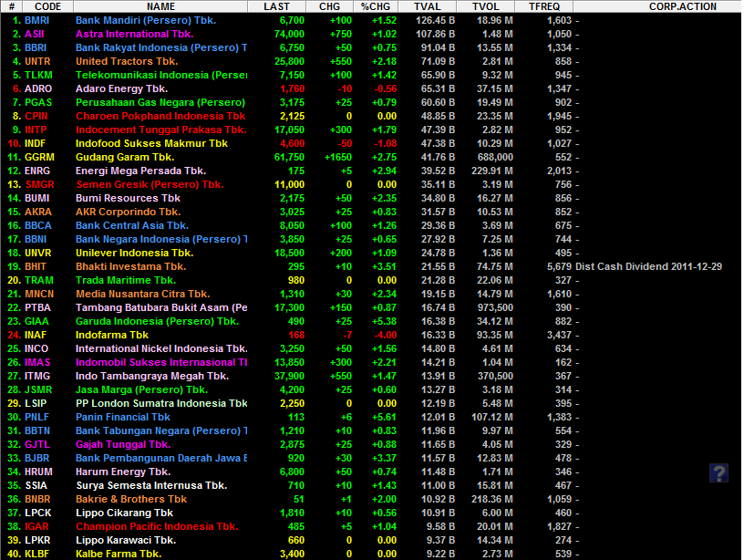
Task: Click United Tractors Tbk. row name
Action: [x=127, y=62]
